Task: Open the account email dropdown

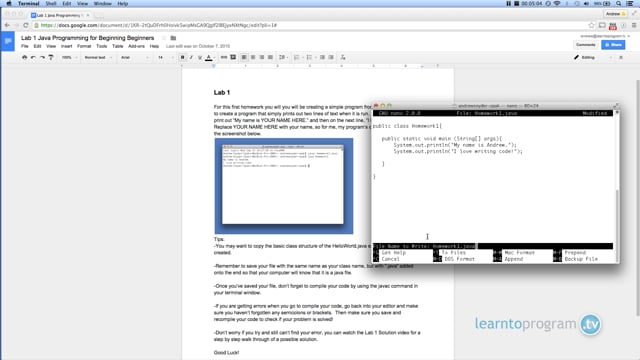Action: tap(605, 36)
